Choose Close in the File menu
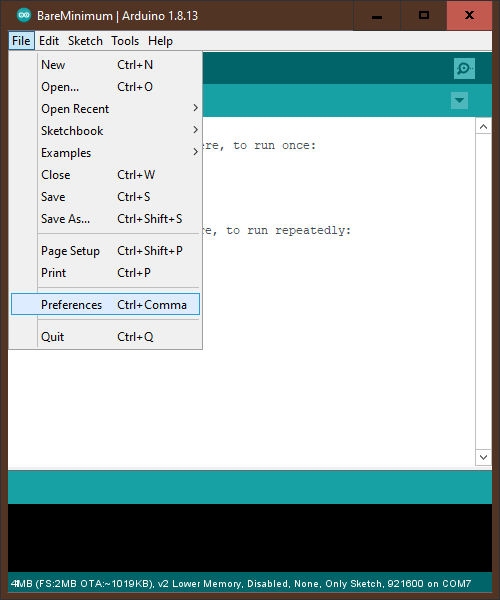The image size is (500, 600). pos(105,175)
